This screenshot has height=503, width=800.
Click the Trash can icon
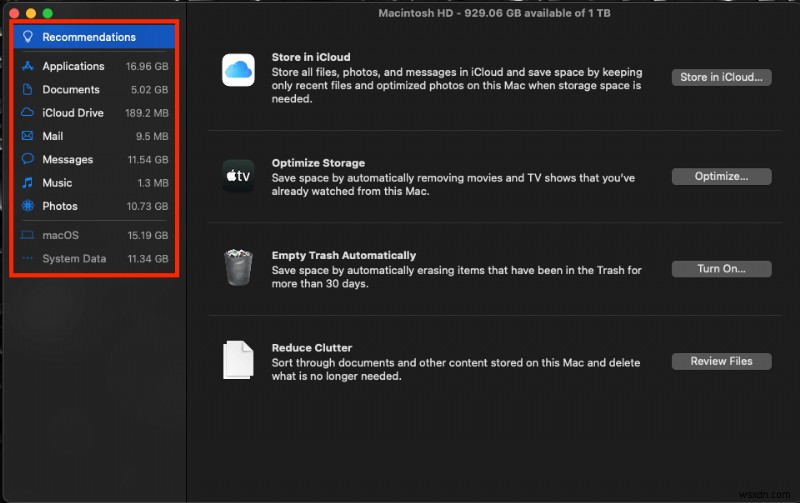tap(239, 268)
